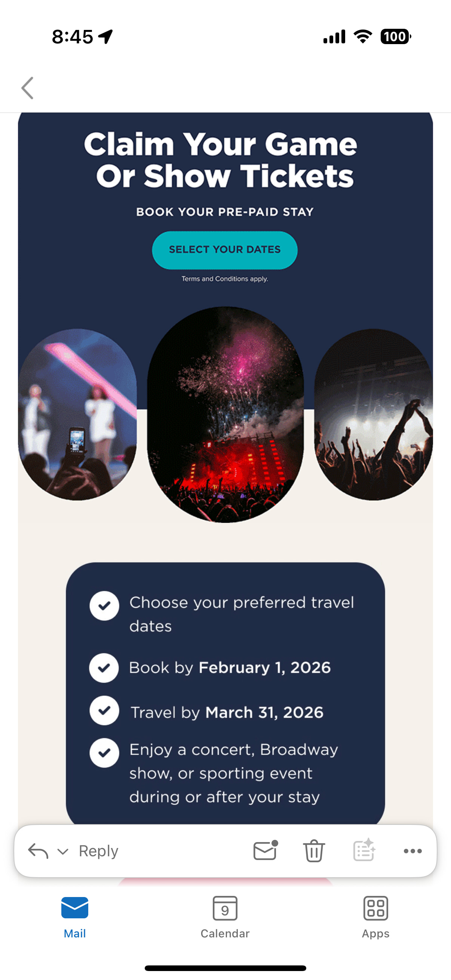
Task: Open the Terms and Conditions apply link
Action: (224, 279)
